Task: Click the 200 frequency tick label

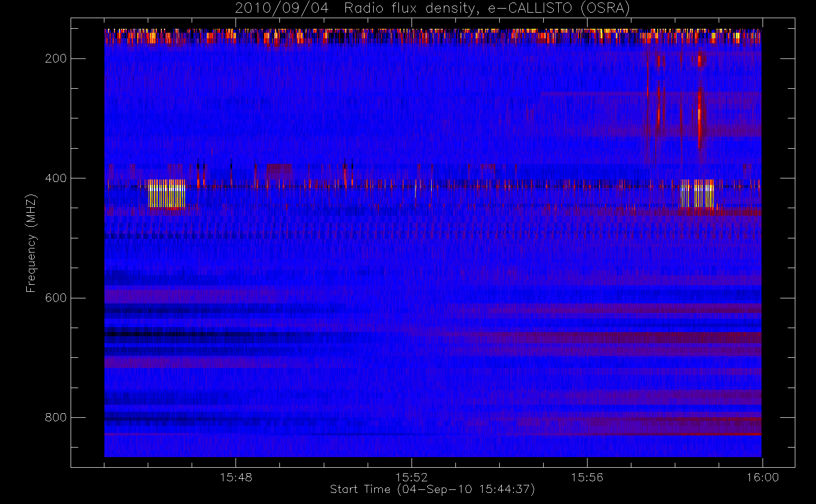Action: point(55,58)
